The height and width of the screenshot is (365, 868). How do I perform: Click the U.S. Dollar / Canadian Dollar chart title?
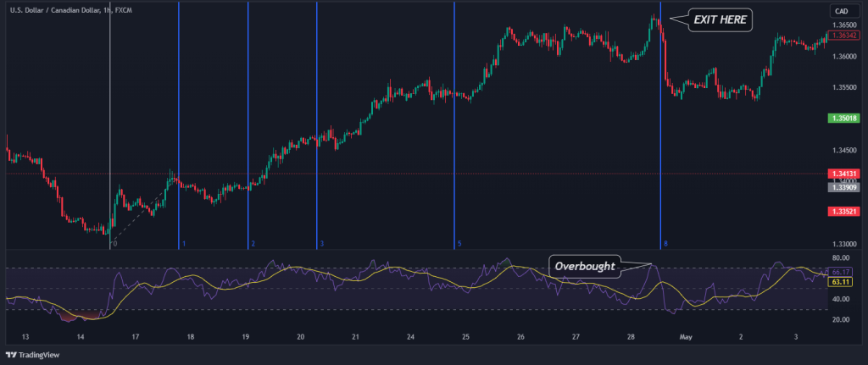(x=56, y=8)
